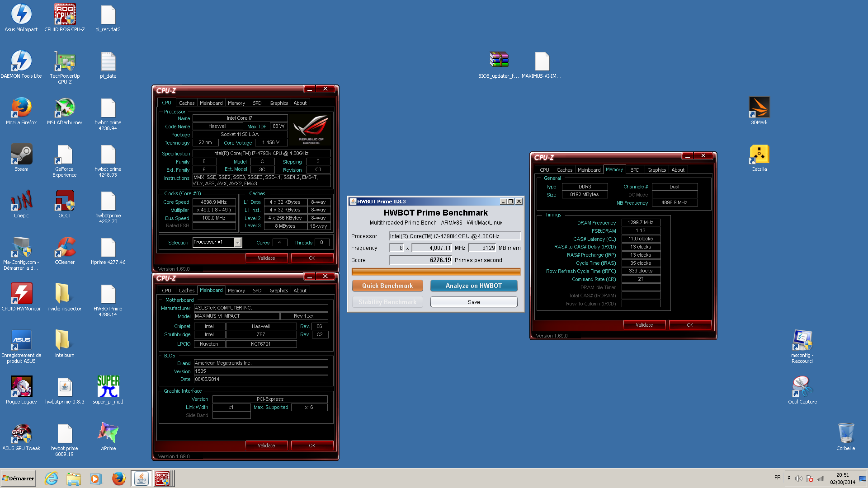Open wPrime desktop icon
The height and width of the screenshot is (488, 868).
(x=108, y=437)
